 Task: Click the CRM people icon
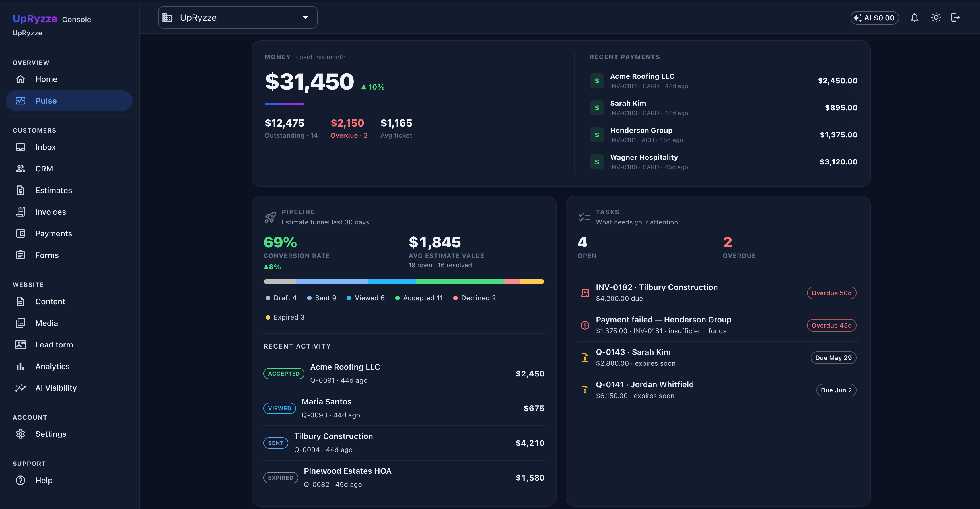pos(20,169)
